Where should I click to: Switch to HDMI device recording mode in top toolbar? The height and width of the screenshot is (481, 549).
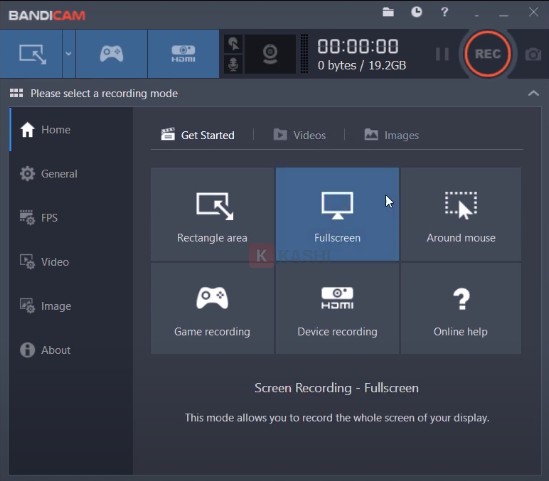[183, 54]
